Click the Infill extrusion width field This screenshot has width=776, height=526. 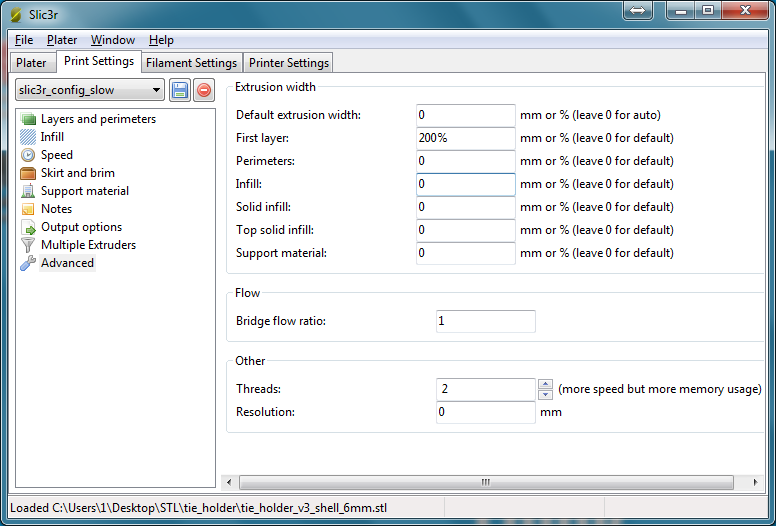(466, 184)
